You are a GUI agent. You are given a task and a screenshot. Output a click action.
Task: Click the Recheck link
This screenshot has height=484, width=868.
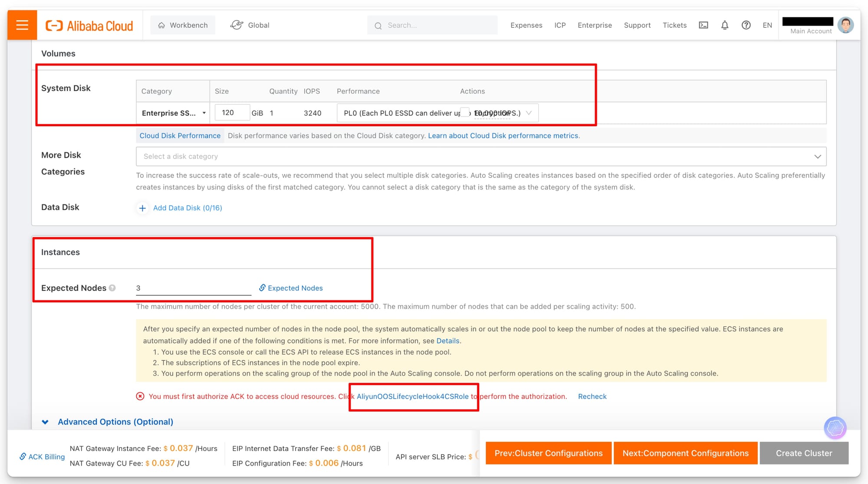592,396
